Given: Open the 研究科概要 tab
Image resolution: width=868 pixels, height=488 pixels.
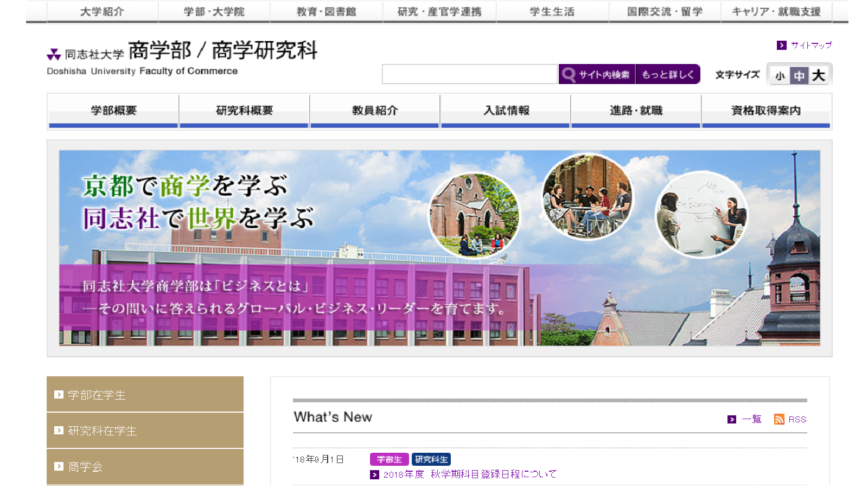Looking at the screenshot, I should (x=244, y=111).
